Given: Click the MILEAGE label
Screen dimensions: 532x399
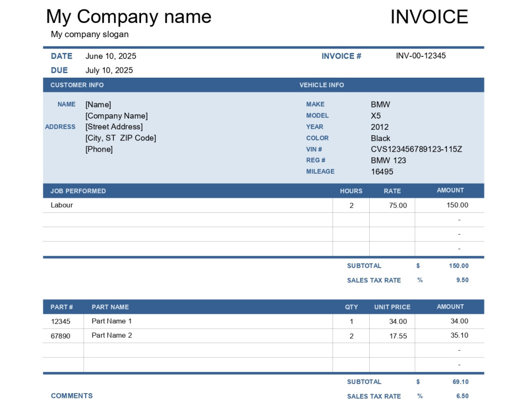Looking at the screenshot, I should [x=320, y=171].
